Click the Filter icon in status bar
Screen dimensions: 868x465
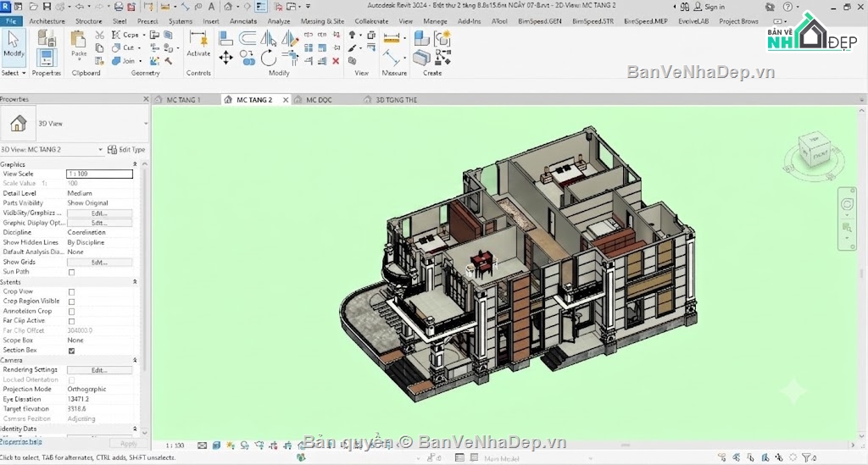807,458
